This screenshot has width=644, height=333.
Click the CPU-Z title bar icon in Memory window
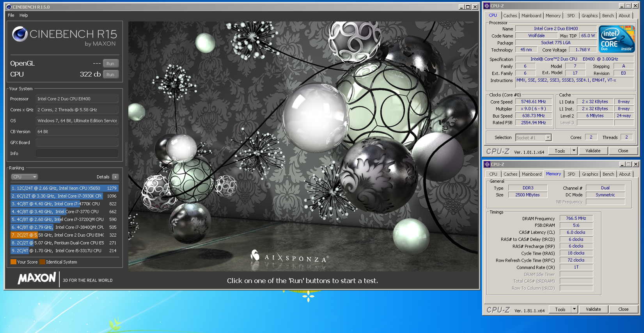[487, 164]
